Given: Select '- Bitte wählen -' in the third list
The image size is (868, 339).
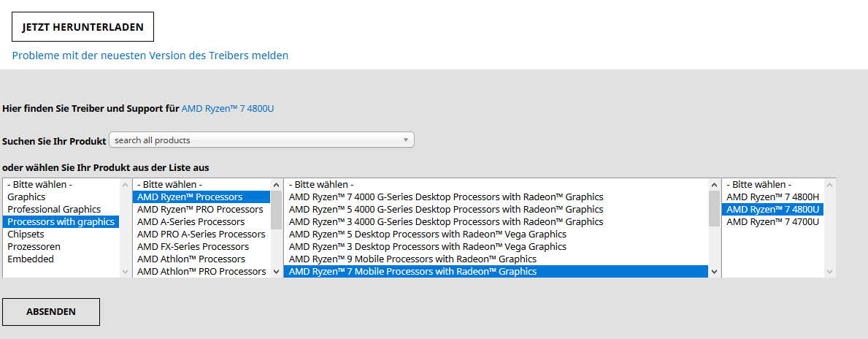Looking at the screenshot, I should click(496, 184).
